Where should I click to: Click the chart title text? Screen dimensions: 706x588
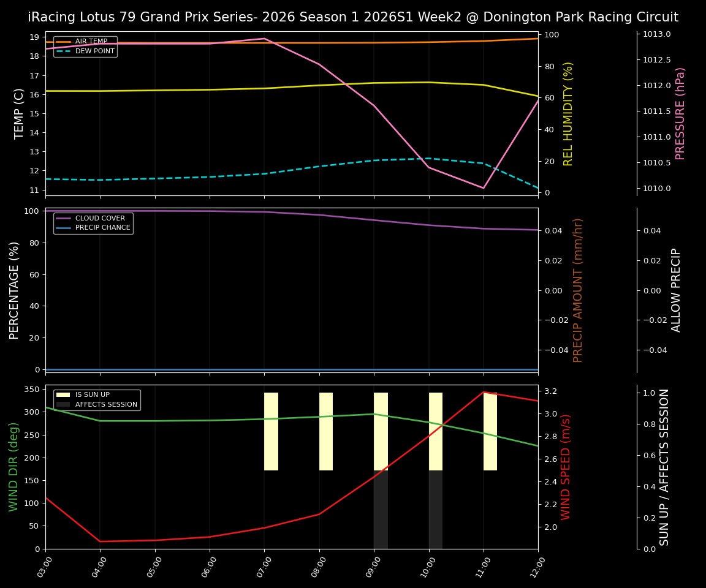click(x=353, y=17)
